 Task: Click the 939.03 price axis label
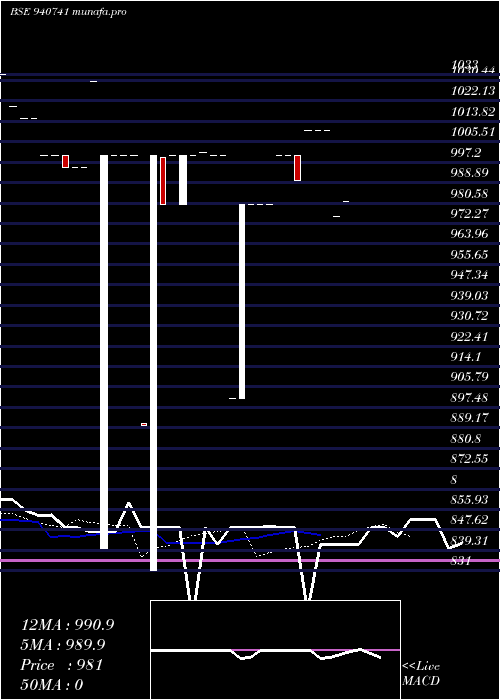click(469, 296)
